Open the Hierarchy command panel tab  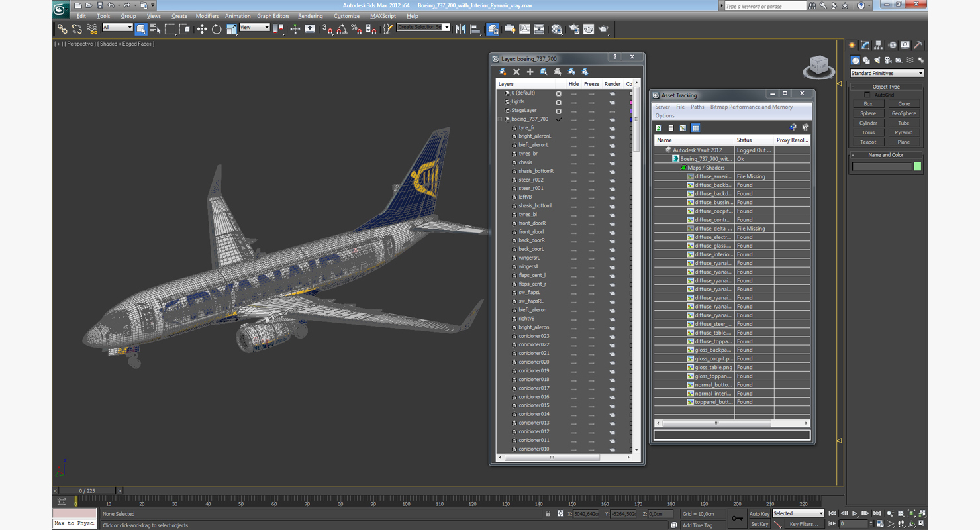pyautogui.click(x=878, y=45)
